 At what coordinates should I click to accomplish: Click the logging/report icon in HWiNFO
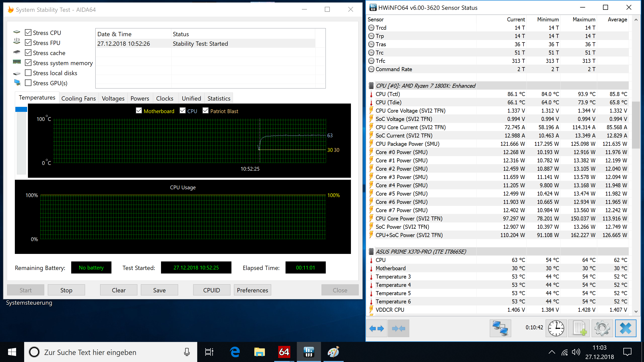pyautogui.click(x=579, y=328)
